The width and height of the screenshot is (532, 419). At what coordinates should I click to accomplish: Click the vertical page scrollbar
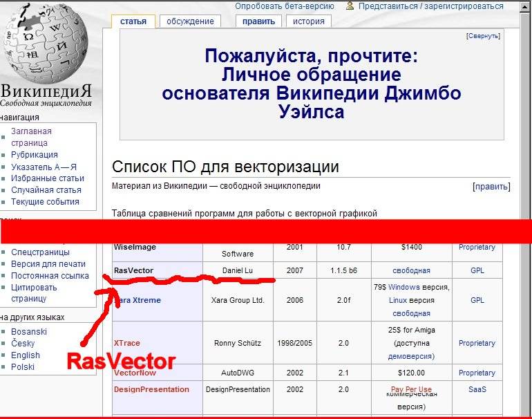click(526, 210)
